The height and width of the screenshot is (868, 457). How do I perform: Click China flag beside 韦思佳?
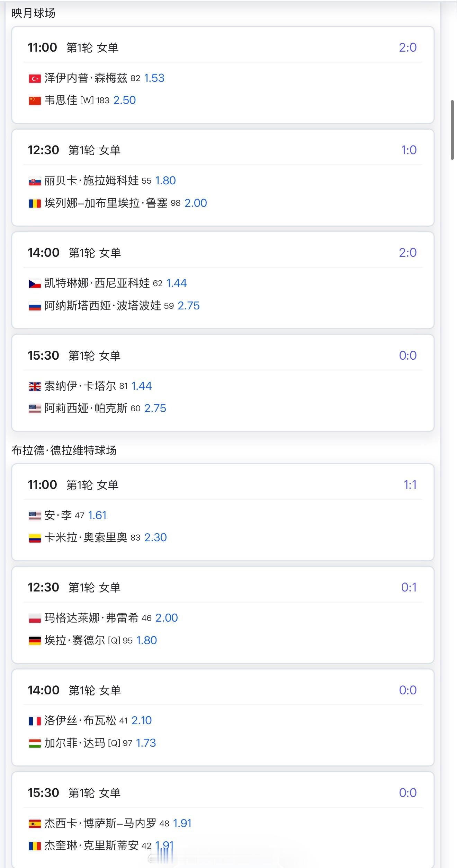(35, 101)
